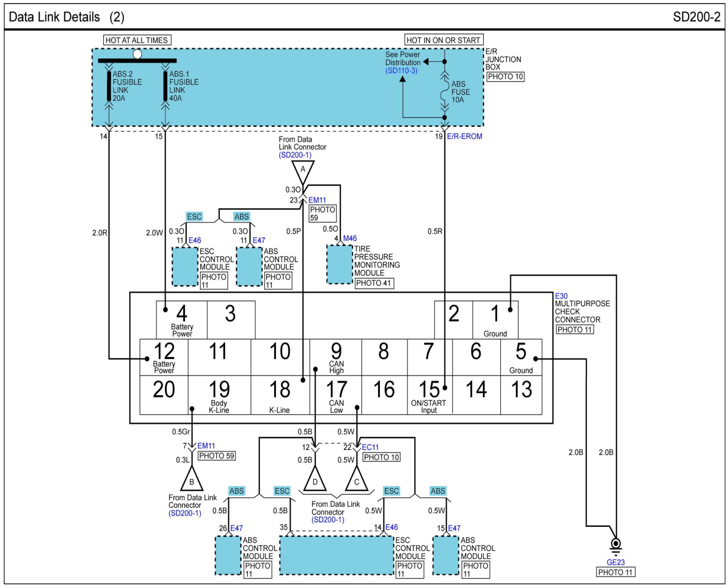Image resolution: width=728 pixels, height=588 pixels.
Task: Open PHOTO 59 beside EM11 pin 23
Action: point(322,214)
